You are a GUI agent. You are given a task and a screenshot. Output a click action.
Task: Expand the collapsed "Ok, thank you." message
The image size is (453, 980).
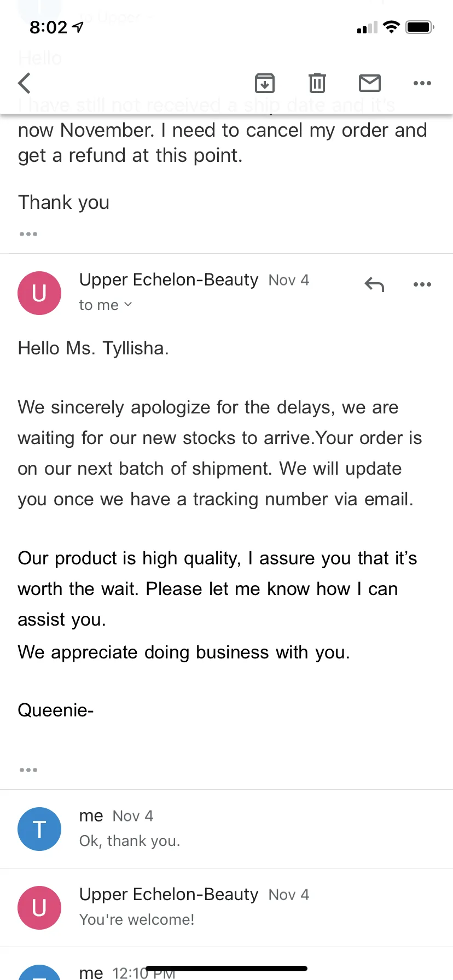point(226,829)
